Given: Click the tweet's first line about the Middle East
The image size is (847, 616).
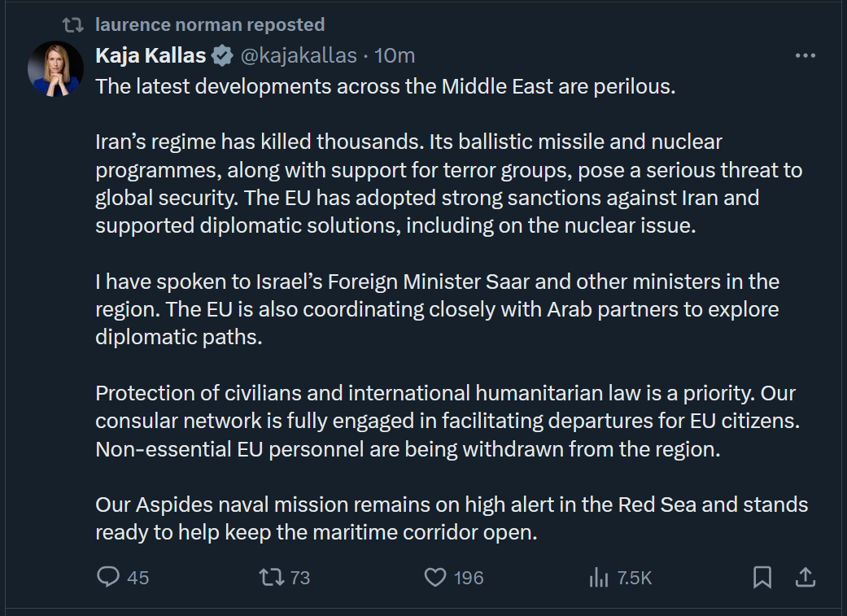Looking at the screenshot, I should click(386, 86).
